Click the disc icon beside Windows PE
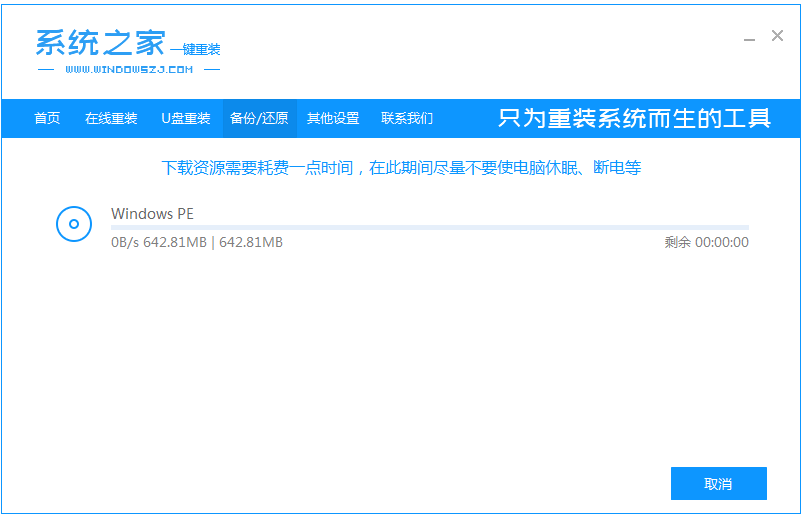 74,224
